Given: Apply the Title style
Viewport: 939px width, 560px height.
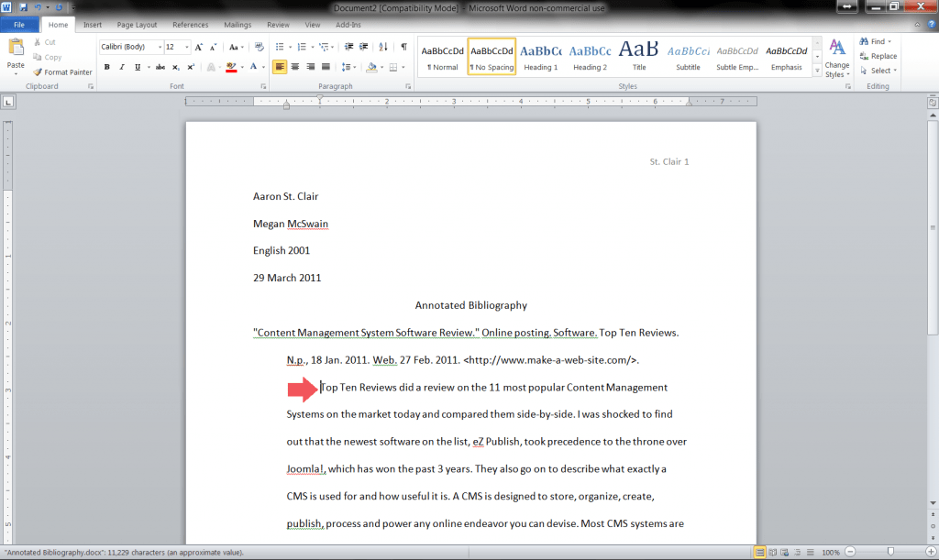Looking at the screenshot, I should point(639,56).
